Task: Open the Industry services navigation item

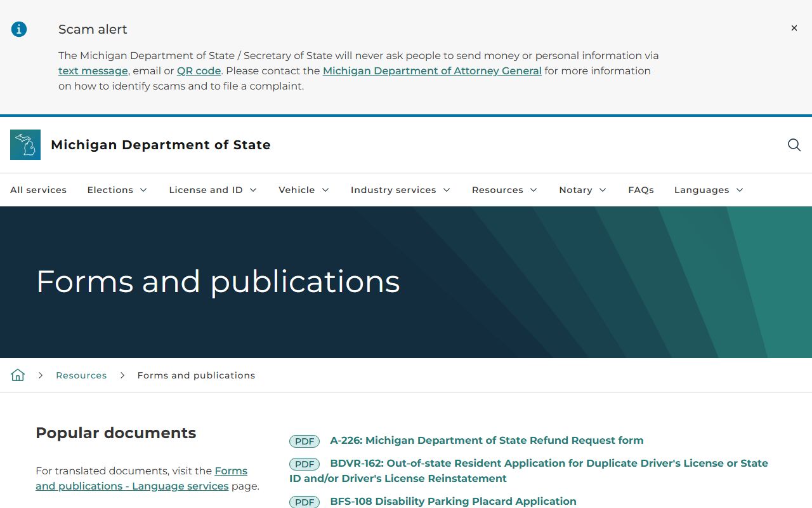Action: 393,190
